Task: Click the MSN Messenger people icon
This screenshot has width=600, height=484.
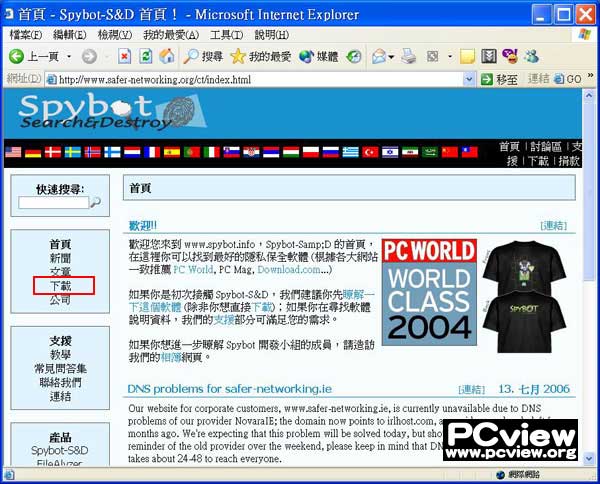Action: 532,57
